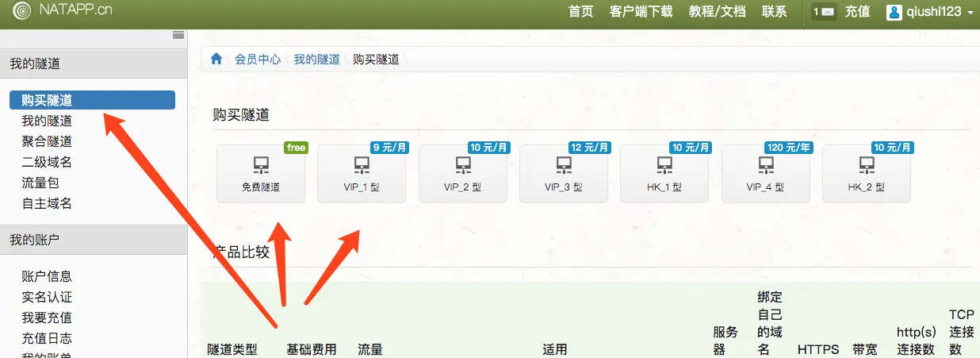Open 聚合隧道 in the sidebar
This screenshot has width=980, height=358.
(x=47, y=141)
